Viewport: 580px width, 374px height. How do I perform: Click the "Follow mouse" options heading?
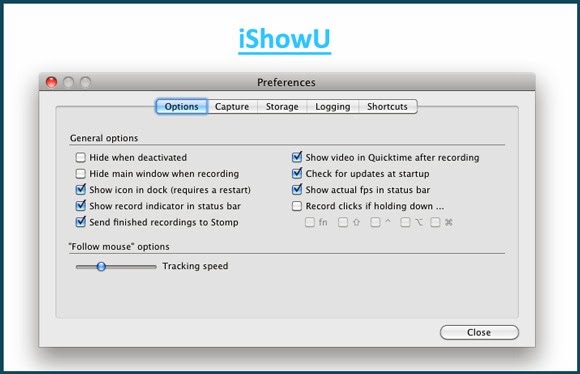[x=119, y=247]
